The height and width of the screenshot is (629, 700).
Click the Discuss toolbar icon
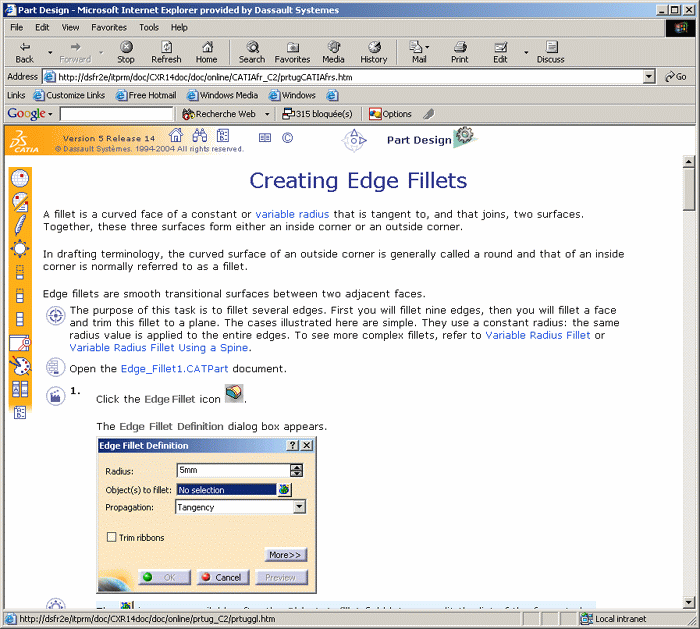point(551,52)
